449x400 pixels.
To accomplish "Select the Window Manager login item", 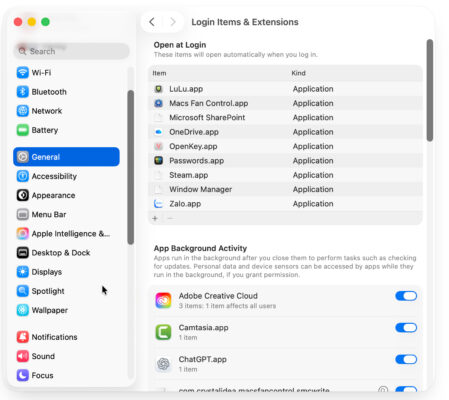I will [x=285, y=189].
